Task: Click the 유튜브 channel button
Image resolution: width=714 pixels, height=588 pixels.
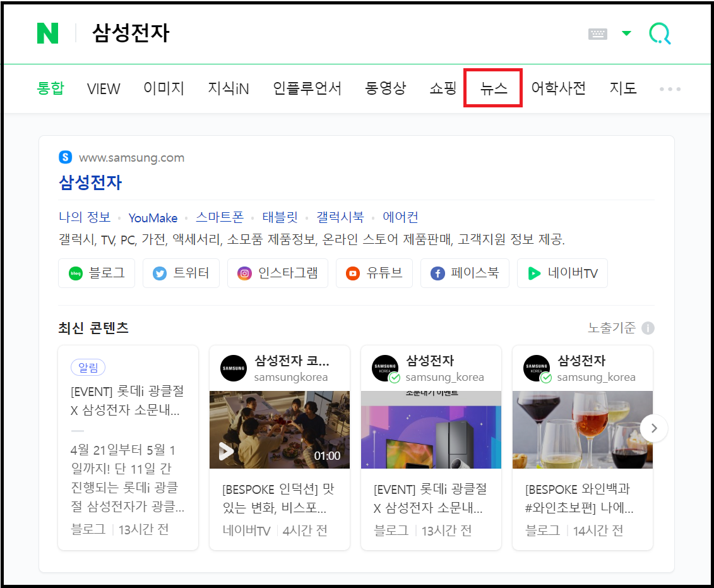Action: coord(374,273)
